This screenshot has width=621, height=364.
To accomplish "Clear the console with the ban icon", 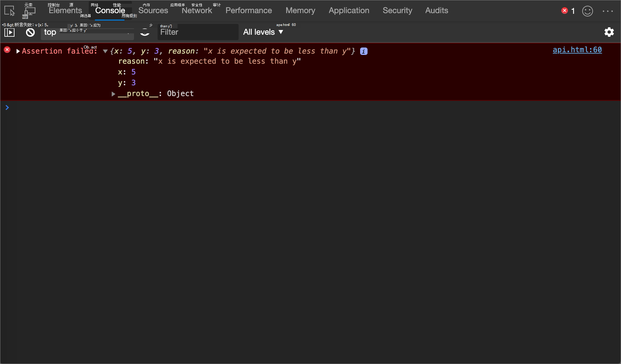I will coord(30,32).
